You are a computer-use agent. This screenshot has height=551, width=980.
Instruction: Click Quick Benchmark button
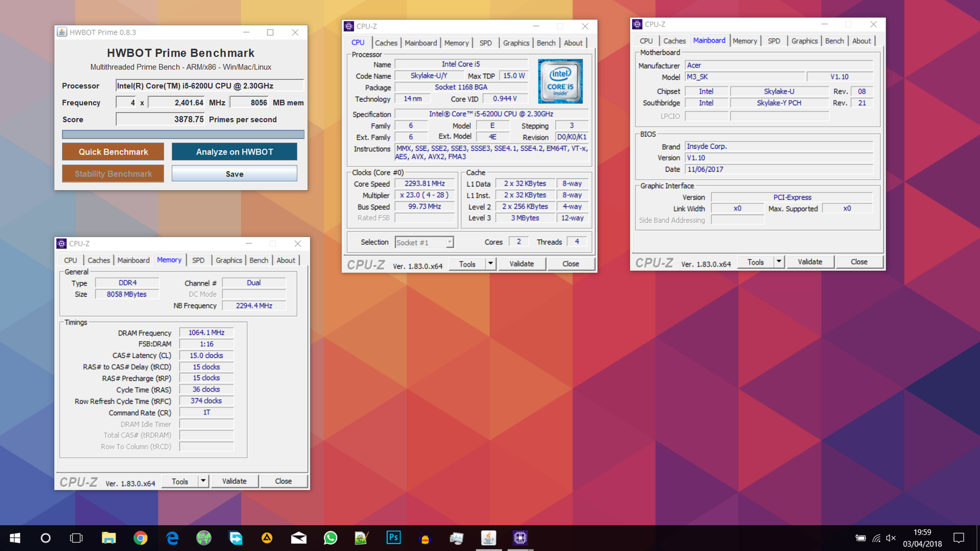[x=113, y=152]
